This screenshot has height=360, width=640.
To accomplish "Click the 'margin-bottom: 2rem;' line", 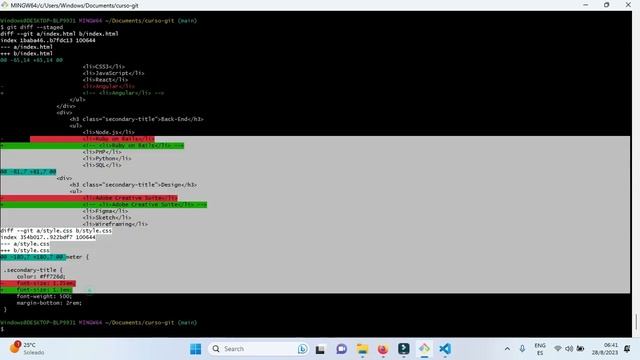I will point(49,303).
